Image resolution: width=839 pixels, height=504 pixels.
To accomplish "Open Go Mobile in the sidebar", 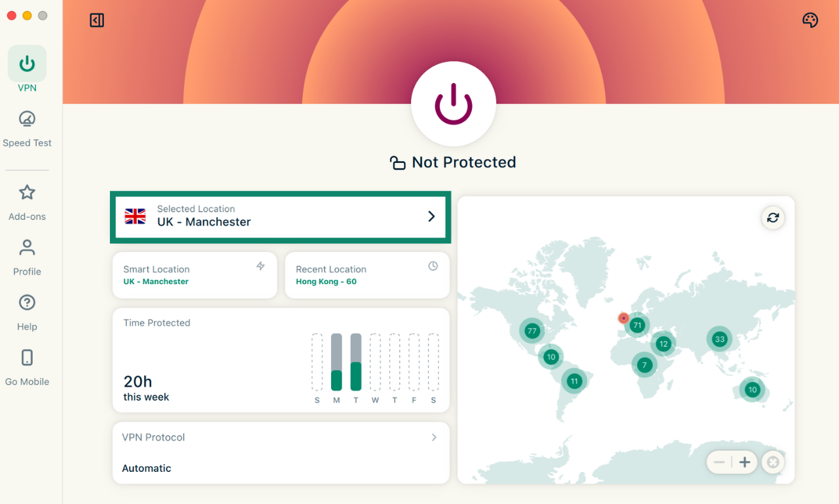I will click(27, 368).
